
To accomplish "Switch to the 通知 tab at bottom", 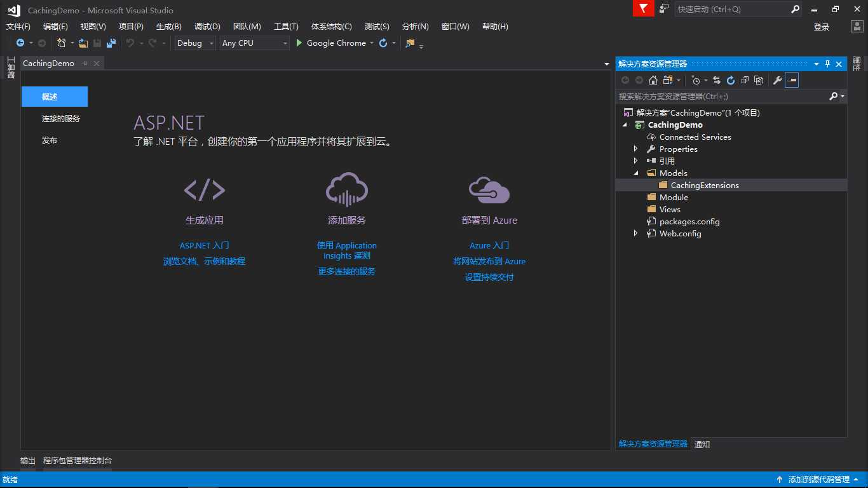I will coord(702,444).
